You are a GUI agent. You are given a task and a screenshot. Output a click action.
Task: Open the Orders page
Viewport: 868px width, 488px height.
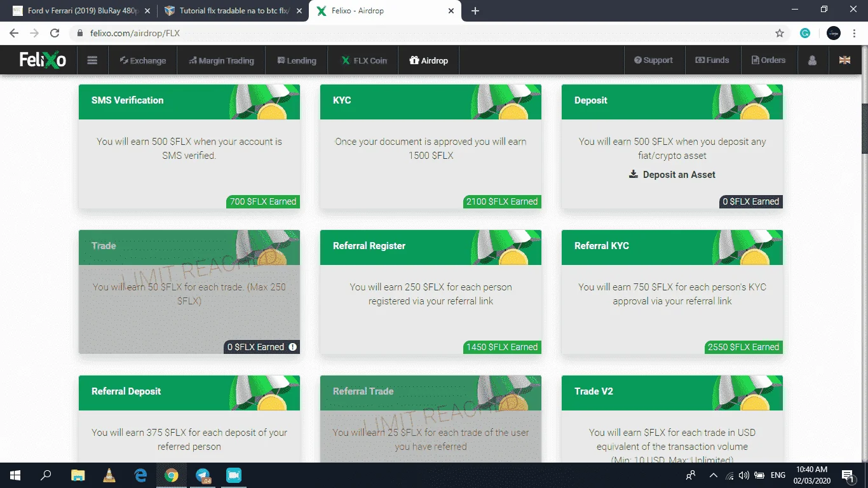point(768,60)
